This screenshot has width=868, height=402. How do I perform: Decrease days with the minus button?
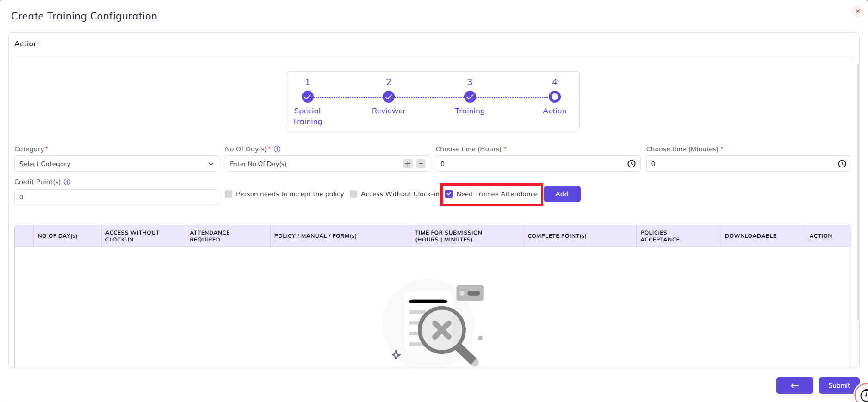pos(421,164)
